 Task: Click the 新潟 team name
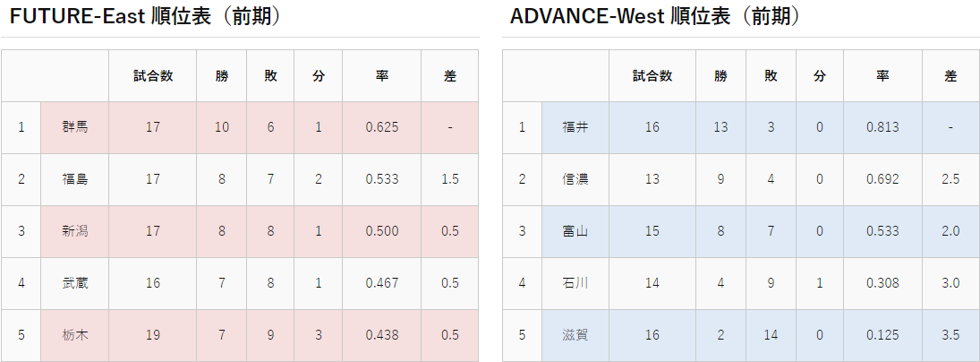75,231
